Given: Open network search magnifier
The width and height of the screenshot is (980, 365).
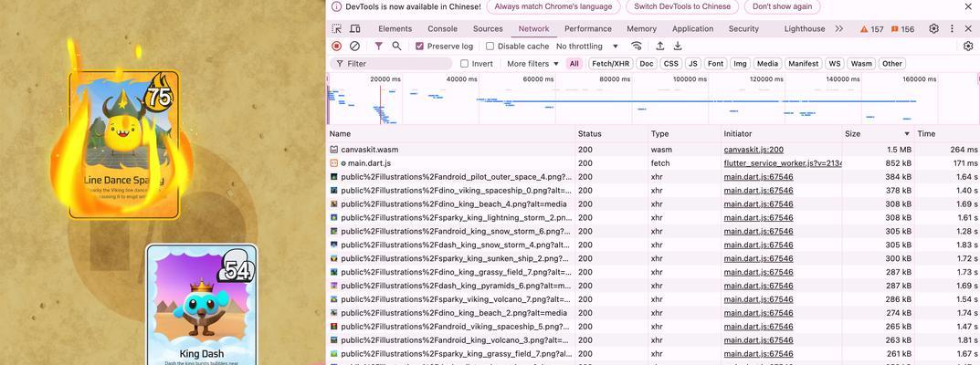Looking at the screenshot, I should point(396,47).
